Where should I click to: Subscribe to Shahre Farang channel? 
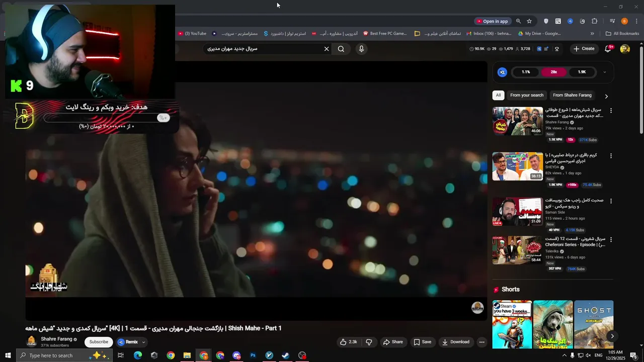click(99, 342)
